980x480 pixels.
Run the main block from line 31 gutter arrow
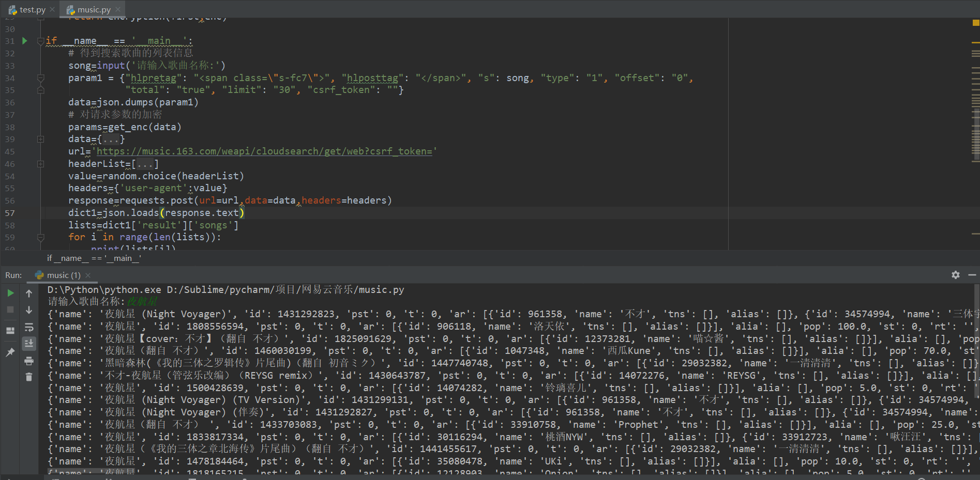pyautogui.click(x=24, y=41)
